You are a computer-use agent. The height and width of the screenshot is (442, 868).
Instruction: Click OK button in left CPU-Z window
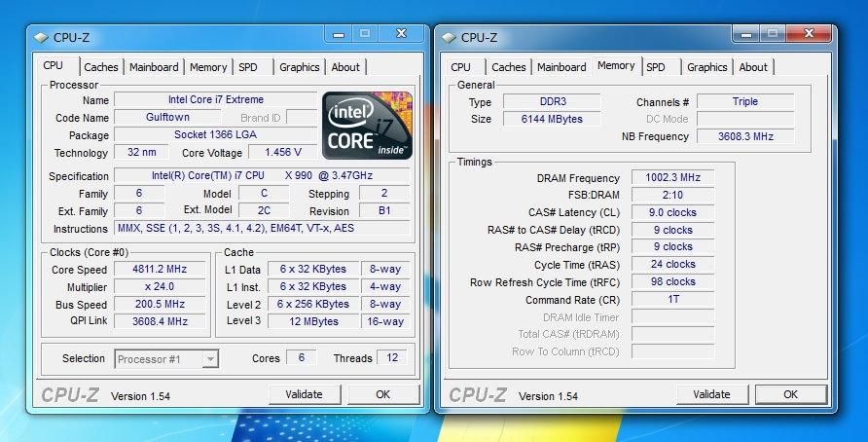(x=383, y=394)
